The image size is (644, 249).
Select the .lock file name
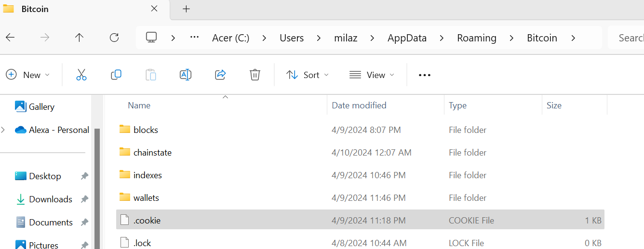142,243
